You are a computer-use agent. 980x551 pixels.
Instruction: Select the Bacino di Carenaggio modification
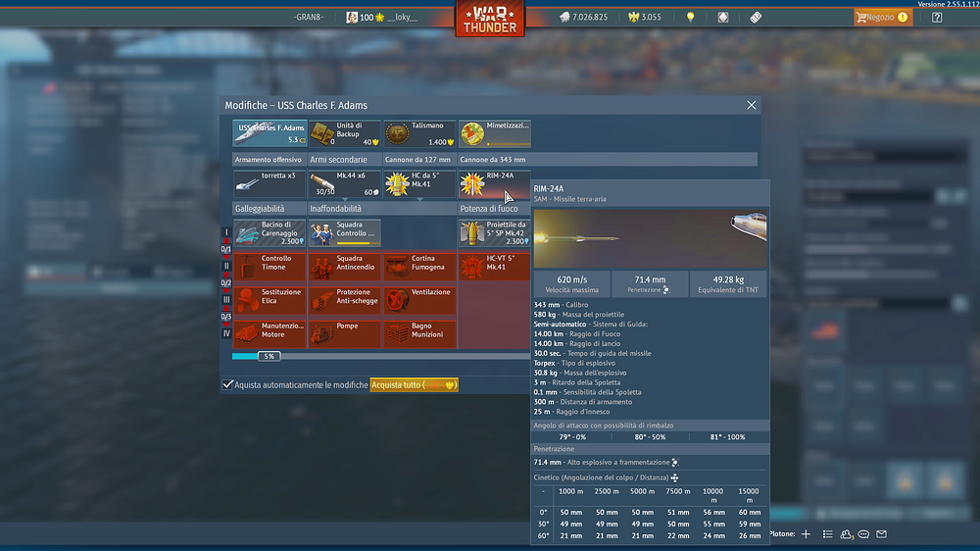click(x=269, y=232)
